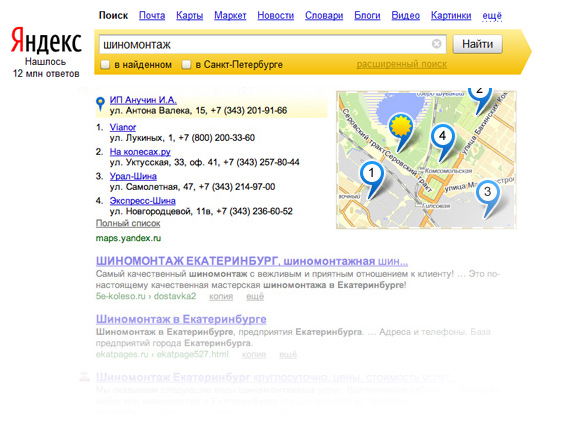Viewport: 568px width, 445px height.
Task: Click blue location pin beside ИП Анучин И.А.
Action: click(x=100, y=104)
